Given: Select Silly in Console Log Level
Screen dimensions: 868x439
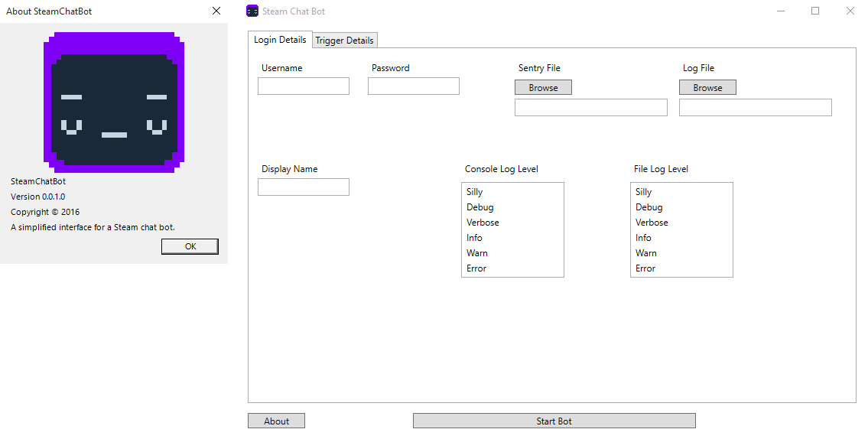Looking at the screenshot, I should click(x=512, y=192).
